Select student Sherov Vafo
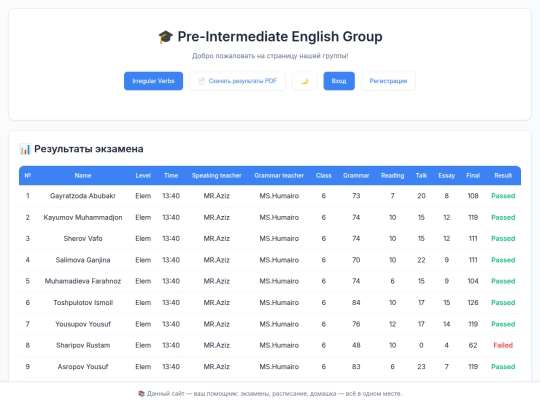This screenshot has width=540, height=405. (83, 239)
